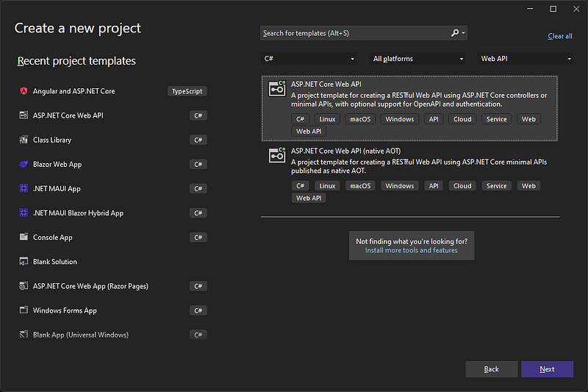
Task: Select recent template Console App
Action: click(112, 238)
